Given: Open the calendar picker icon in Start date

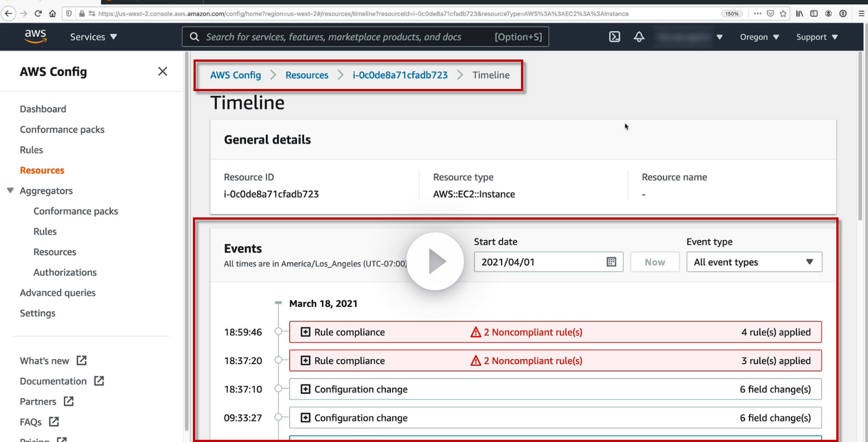Looking at the screenshot, I should [x=611, y=262].
